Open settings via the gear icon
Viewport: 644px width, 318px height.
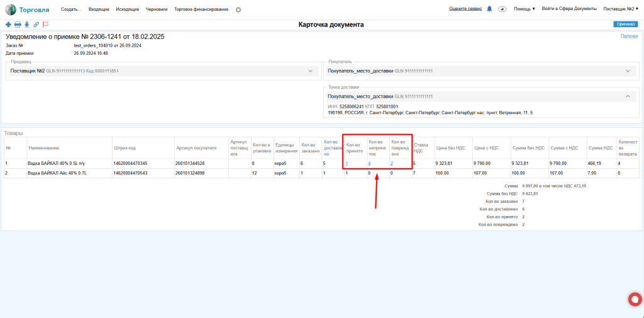point(238,10)
